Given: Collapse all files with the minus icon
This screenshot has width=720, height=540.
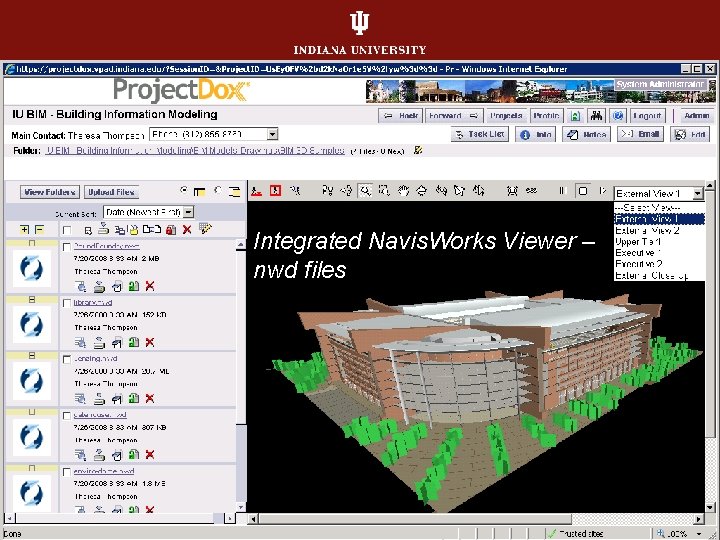Looking at the screenshot, I should (x=39, y=229).
